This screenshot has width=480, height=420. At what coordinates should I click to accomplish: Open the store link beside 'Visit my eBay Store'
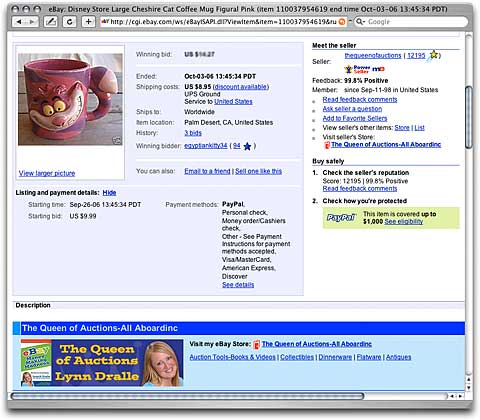pos(317,344)
